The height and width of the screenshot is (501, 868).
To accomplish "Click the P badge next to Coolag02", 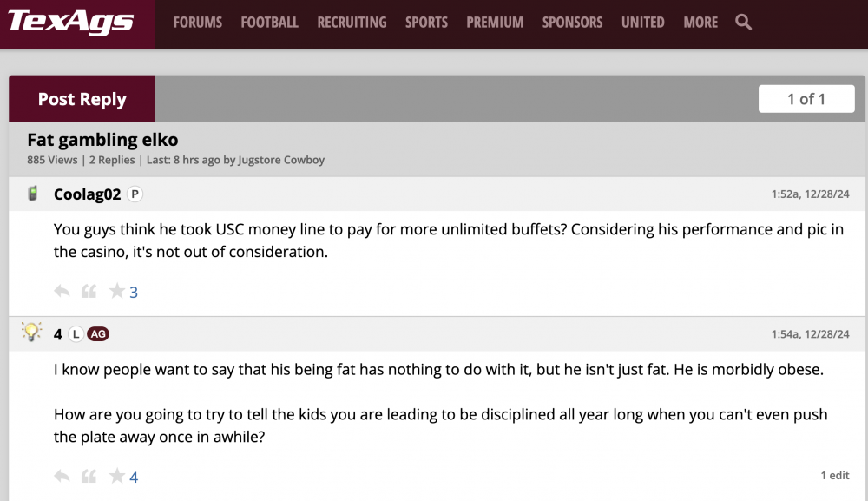I will (135, 194).
